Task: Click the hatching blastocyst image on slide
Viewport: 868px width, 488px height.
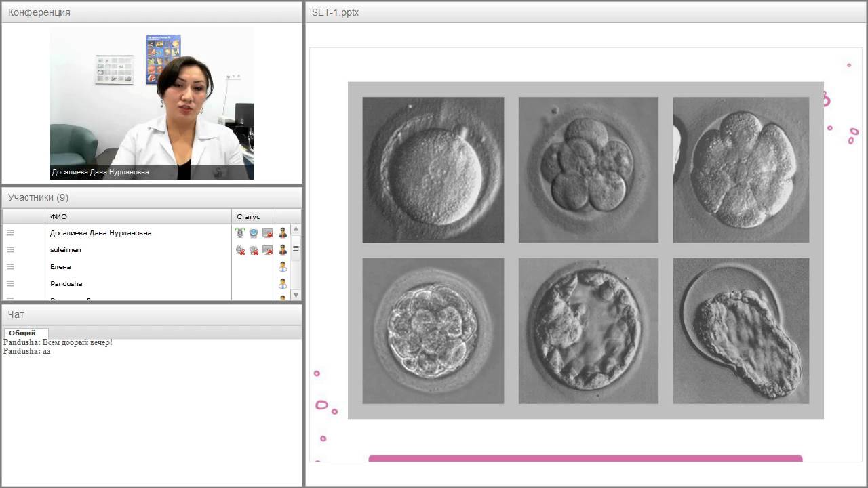Action: pyautogui.click(x=741, y=331)
